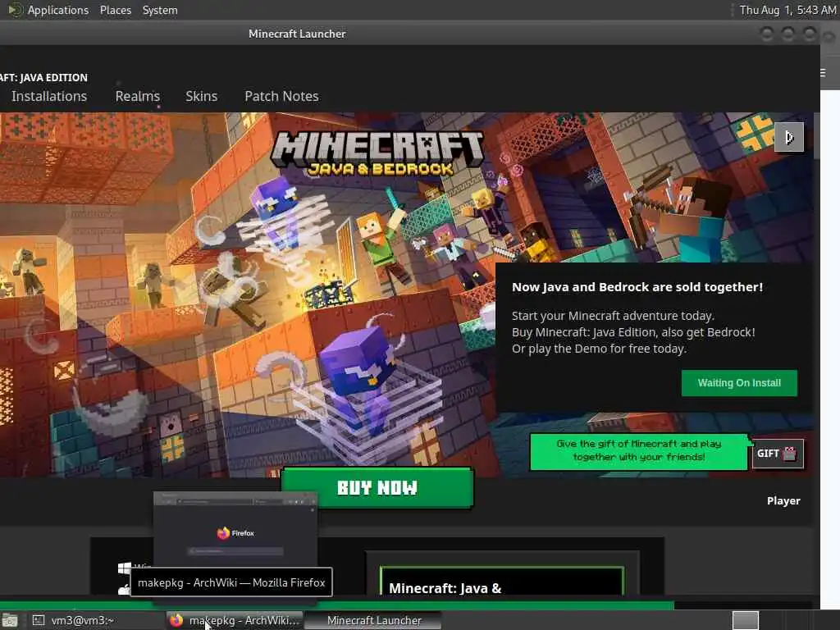Open the Places menu
Screen dimensions: 840x630
pos(115,10)
